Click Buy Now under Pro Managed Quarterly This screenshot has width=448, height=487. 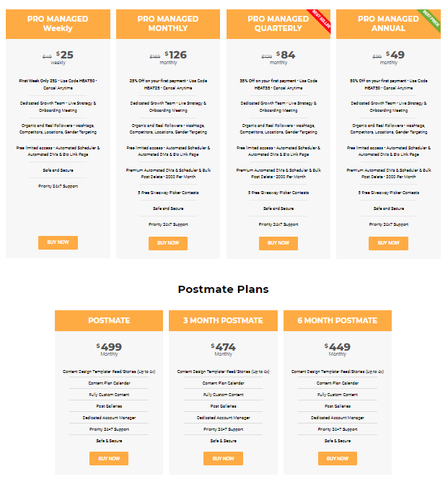[278, 243]
